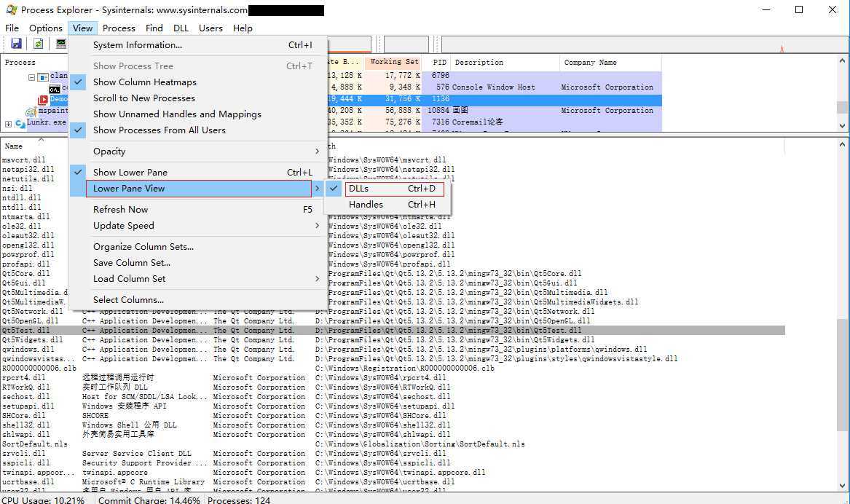Sort by the Description column header

click(505, 63)
